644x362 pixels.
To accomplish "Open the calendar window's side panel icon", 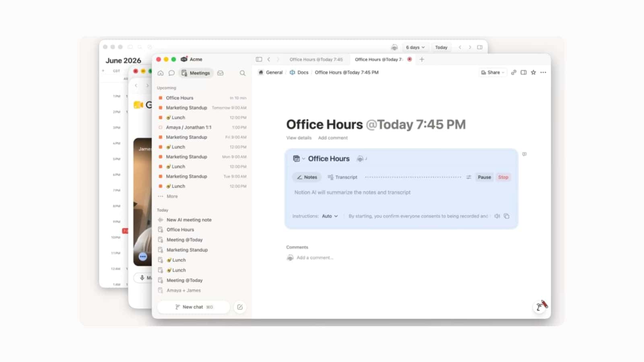I will (480, 47).
